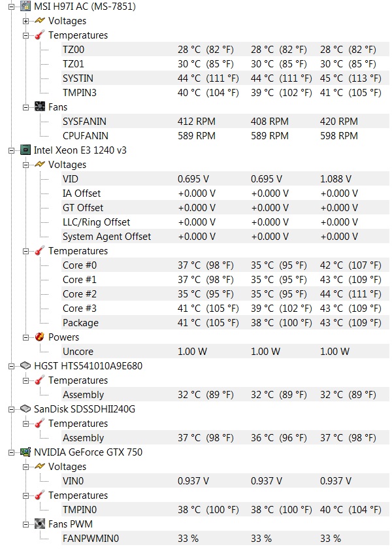Collapse the Intel Xeon Temperatures section

[x=25, y=251]
